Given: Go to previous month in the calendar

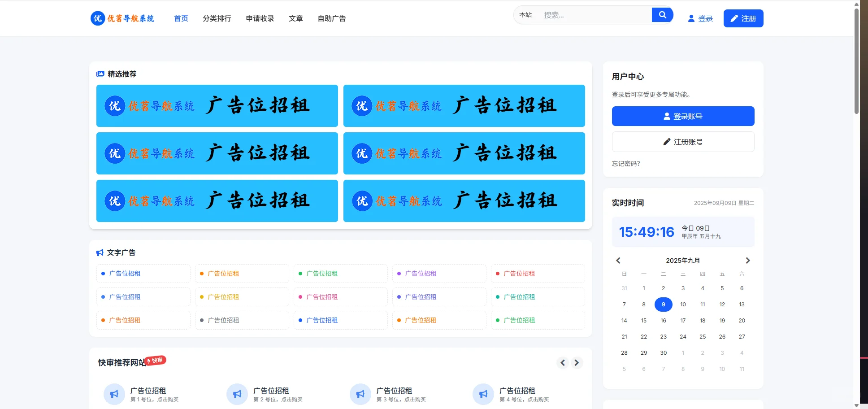Looking at the screenshot, I should (618, 260).
